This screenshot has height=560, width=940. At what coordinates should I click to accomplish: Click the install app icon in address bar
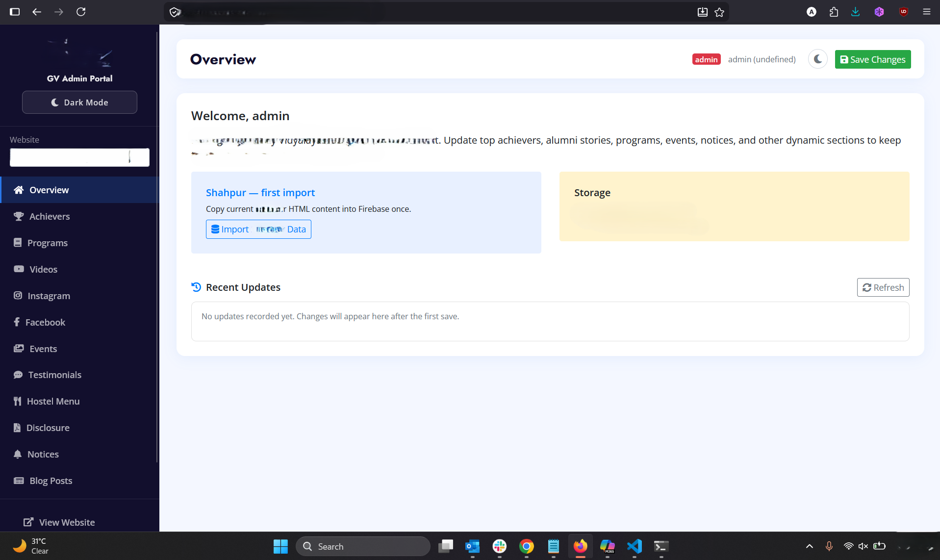[x=703, y=12]
